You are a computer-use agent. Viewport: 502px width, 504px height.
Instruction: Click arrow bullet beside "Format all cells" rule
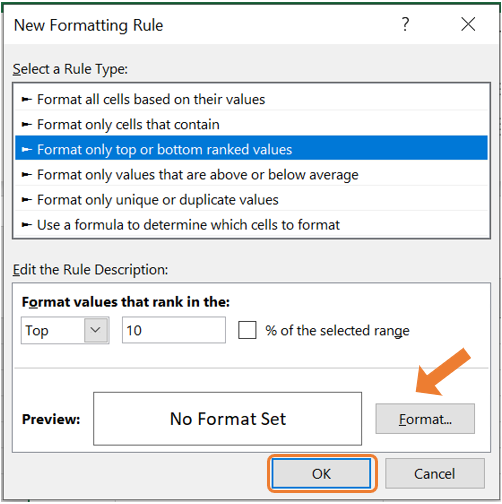point(27,99)
